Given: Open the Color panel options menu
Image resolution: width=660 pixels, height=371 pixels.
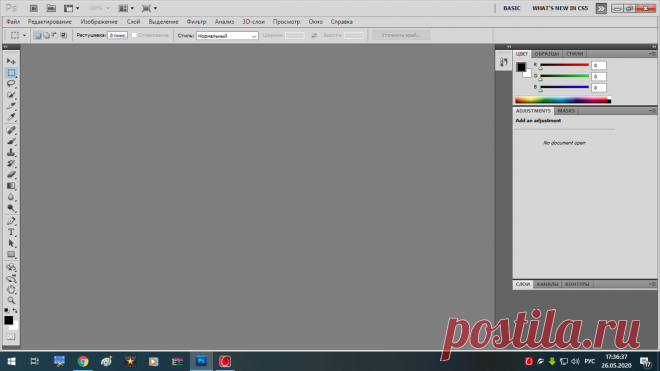Looking at the screenshot, I should [x=652, y=54].
